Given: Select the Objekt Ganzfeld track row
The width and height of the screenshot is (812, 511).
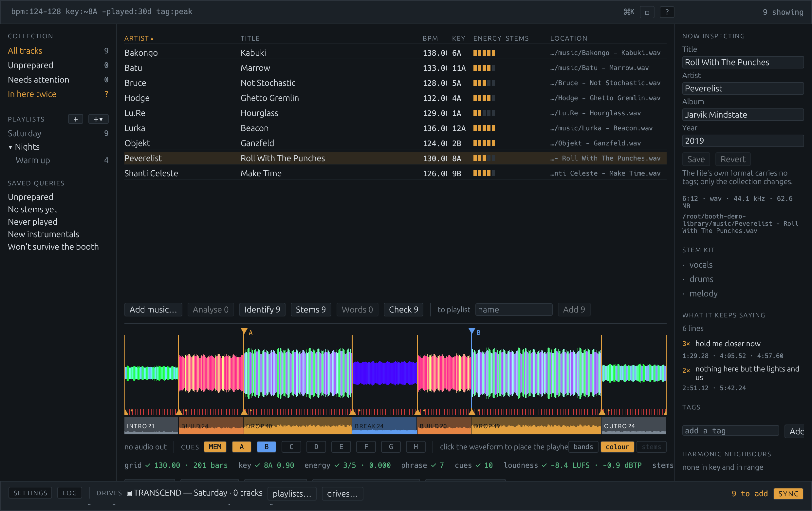Looking at the screenshot, I should point(395,143).
